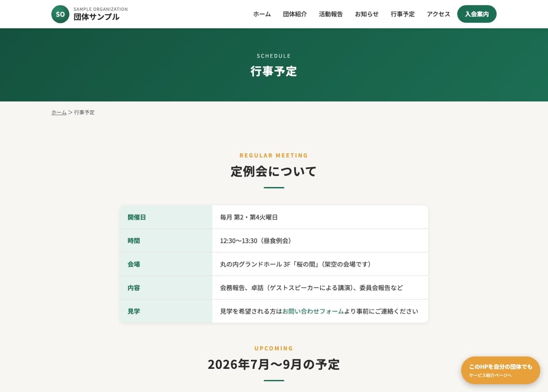This screenshot has width=548, height=392.
Task: Click the 会務報告、卓話 content cell
Action: (x=320, y=288)
